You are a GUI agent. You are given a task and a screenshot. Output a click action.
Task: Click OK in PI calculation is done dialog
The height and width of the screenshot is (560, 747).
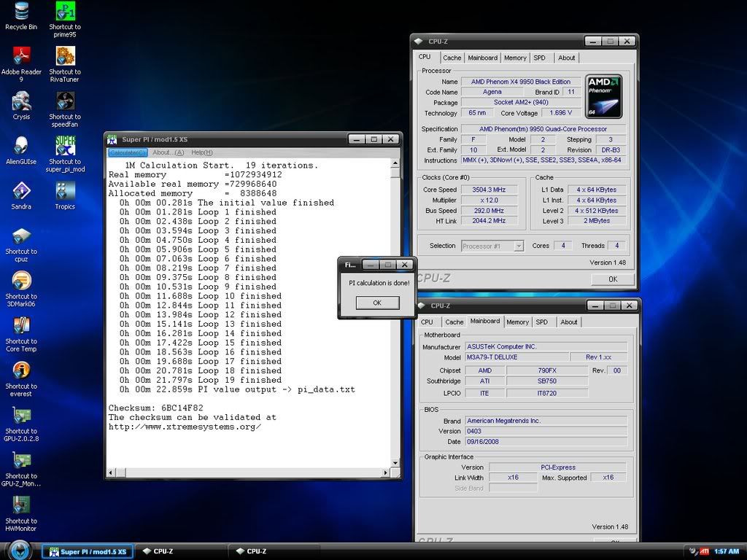pos(377,303)
